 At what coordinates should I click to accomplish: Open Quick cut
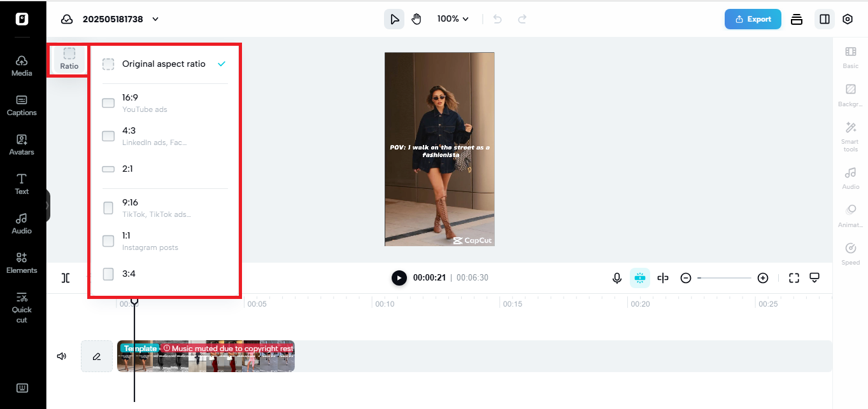tap(22, 307)
